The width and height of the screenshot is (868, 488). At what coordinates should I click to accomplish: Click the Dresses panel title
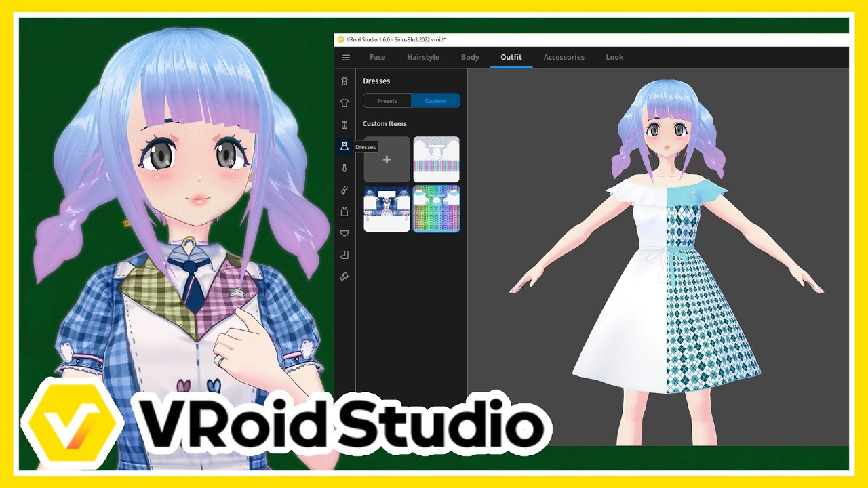coord(376,81)
